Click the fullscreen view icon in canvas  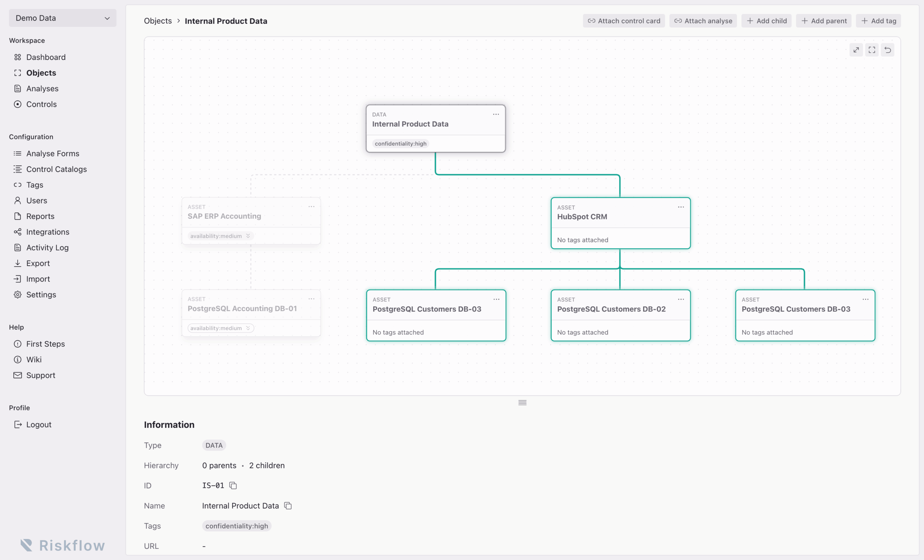coord(872,50)
